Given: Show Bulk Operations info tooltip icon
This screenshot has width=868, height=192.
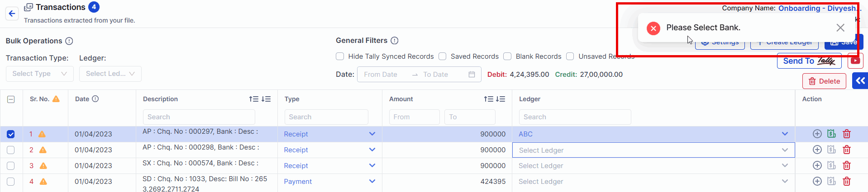Looking at the screenshot, I should pos(69,41).
